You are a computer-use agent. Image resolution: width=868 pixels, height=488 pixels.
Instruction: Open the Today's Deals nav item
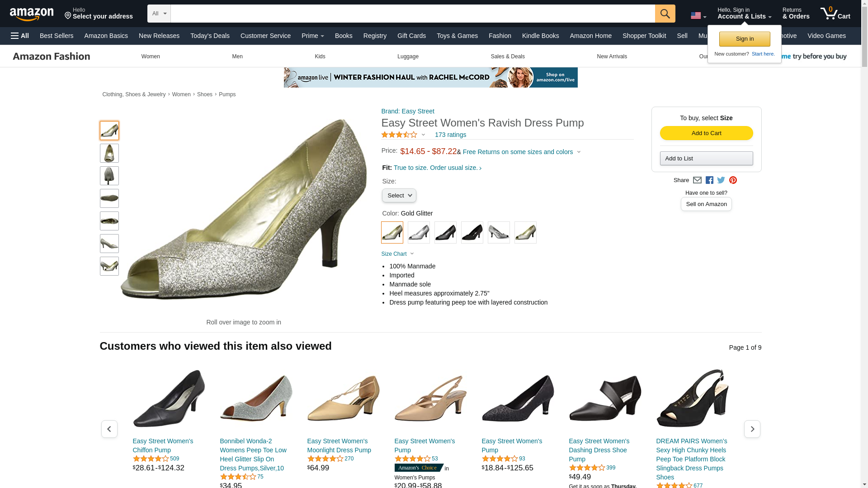[210, 36]
